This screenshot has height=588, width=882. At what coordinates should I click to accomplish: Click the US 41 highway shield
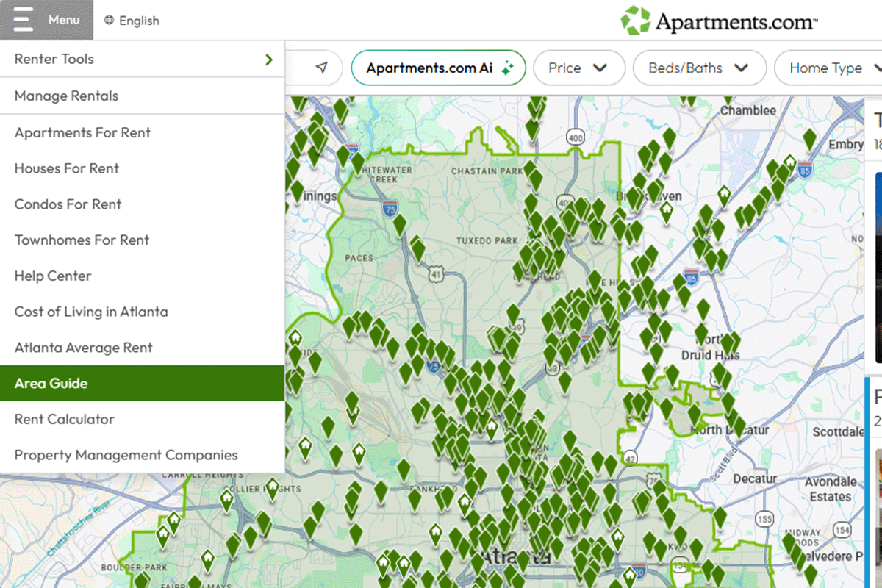pyautogui.click(x=438, y=274)
